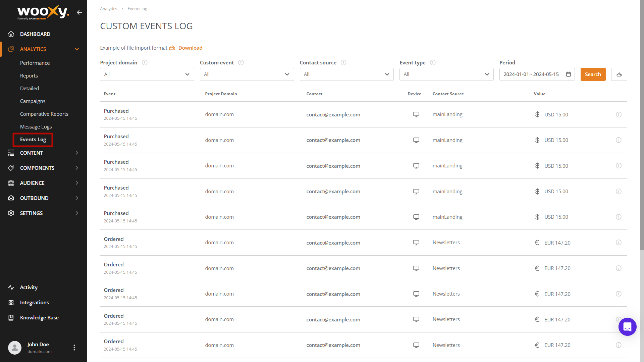This screenshot has height=362, width=644.
Task: Open the Project domain dropdown
Action: coord(147,74)
